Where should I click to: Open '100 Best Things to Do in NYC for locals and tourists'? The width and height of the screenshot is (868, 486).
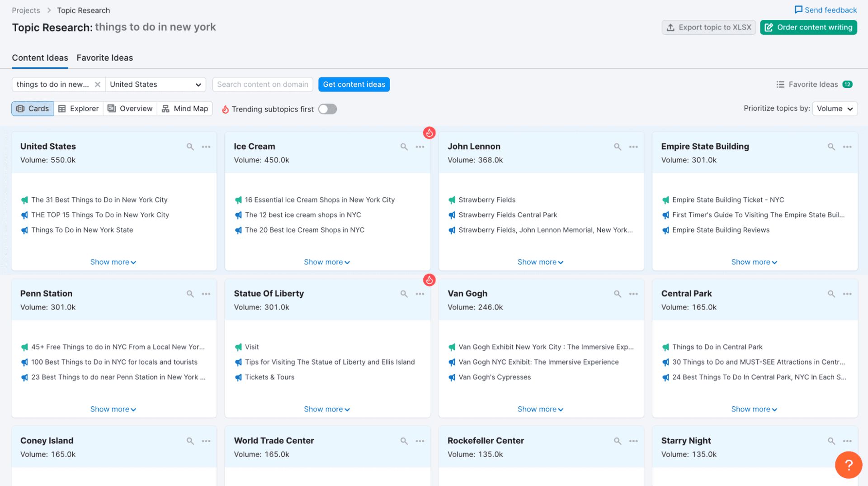pos(114,362)
